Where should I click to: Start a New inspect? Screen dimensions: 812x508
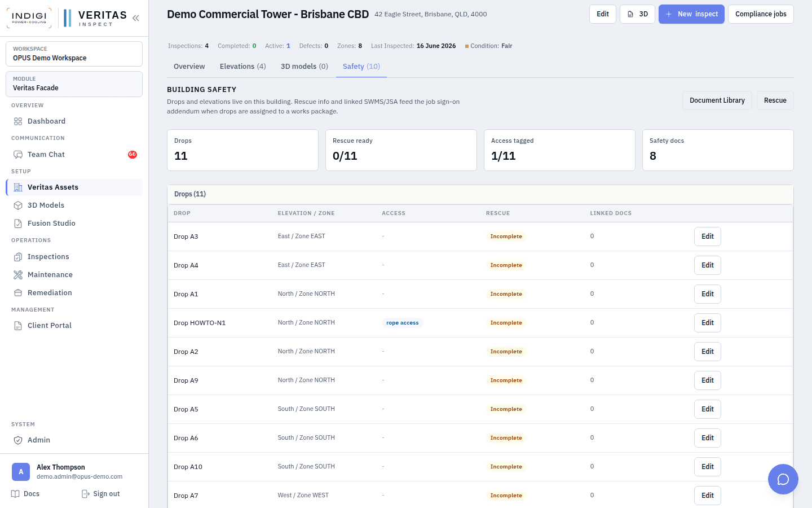click(x=691, y=14)
